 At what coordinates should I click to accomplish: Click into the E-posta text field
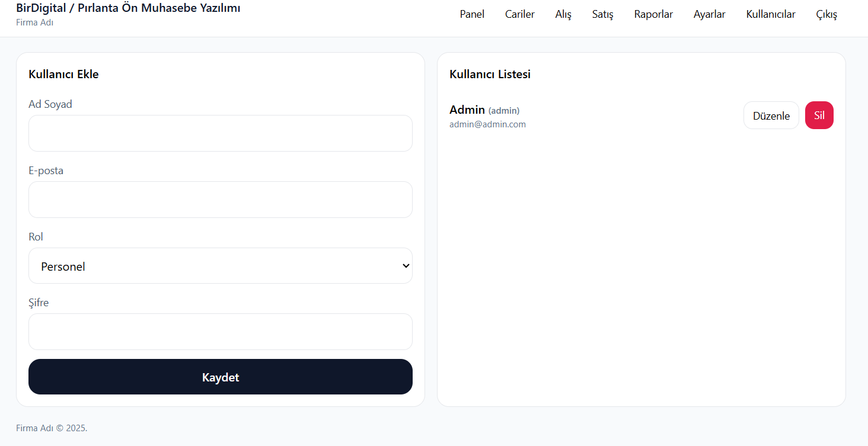220,200
